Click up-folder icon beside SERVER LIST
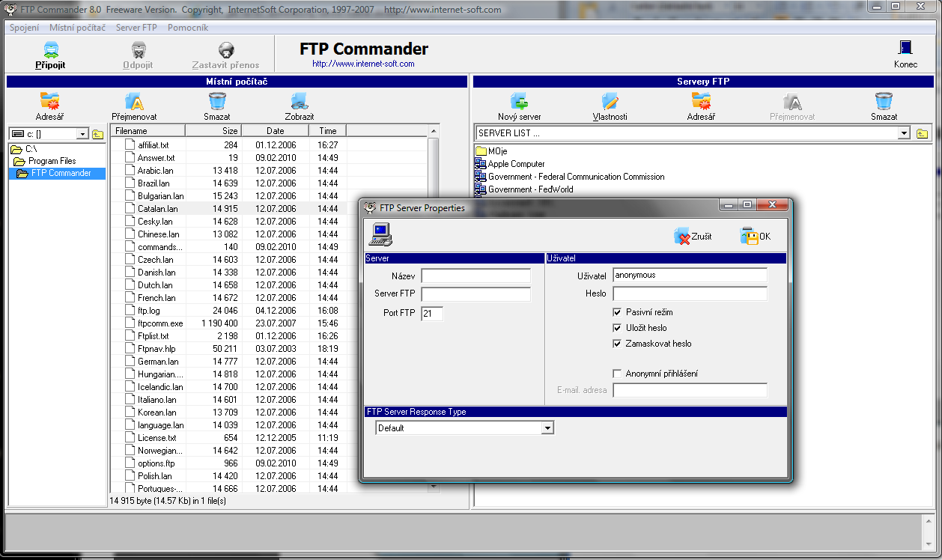Viewport: 942px width, 560px height. [x=922, y=133]
